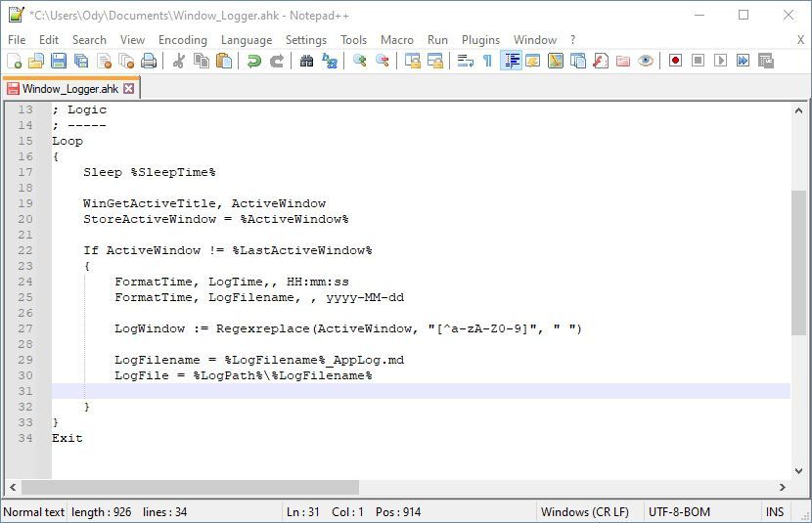
Task: Click the Print icon
Action: [149, 61]
